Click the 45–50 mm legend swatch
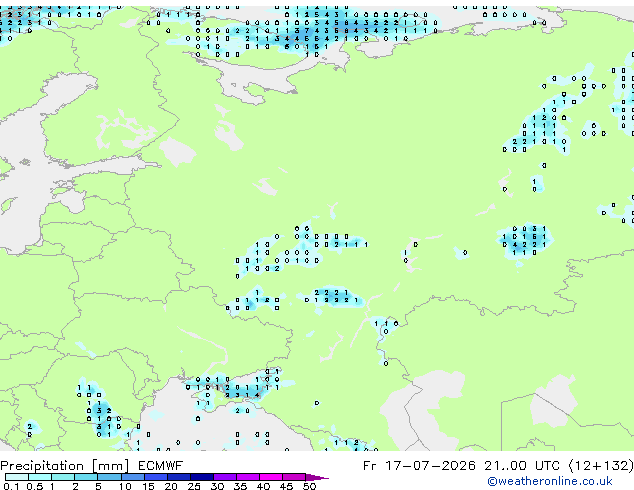 tap(294, 477)
